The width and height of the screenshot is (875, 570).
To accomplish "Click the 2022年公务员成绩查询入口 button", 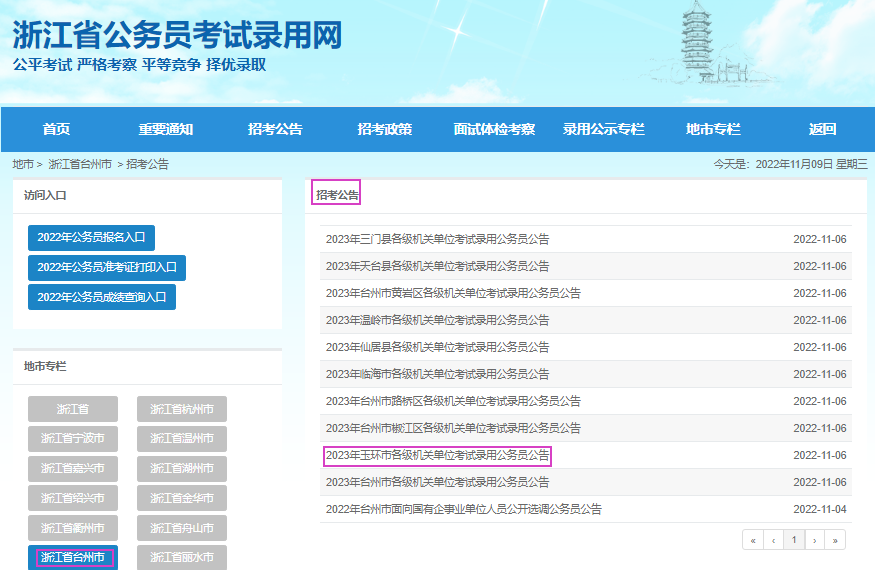I will (x=102, y=297).
